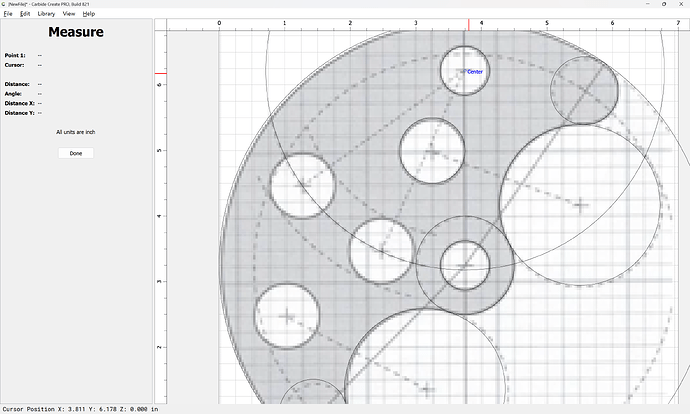690x414 pixels.
Task: Open the Library menu
Action: pyautogui.click(x=46, y=14)
